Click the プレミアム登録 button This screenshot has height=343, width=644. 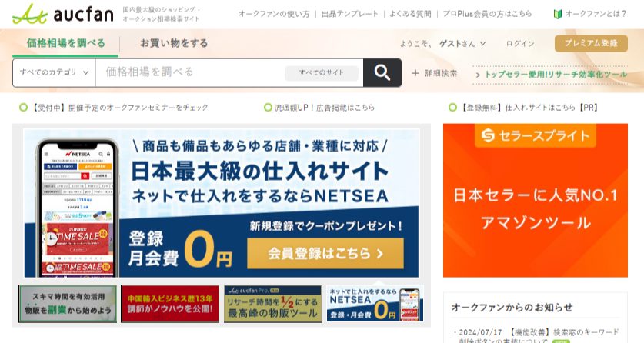pos(591,43)
